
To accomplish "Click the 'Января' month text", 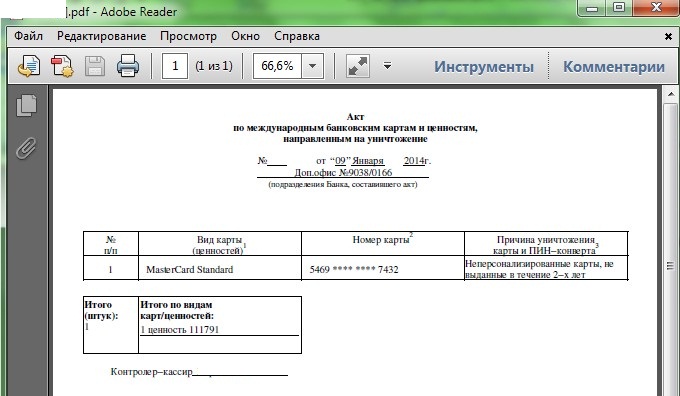I will pos(368,161).
